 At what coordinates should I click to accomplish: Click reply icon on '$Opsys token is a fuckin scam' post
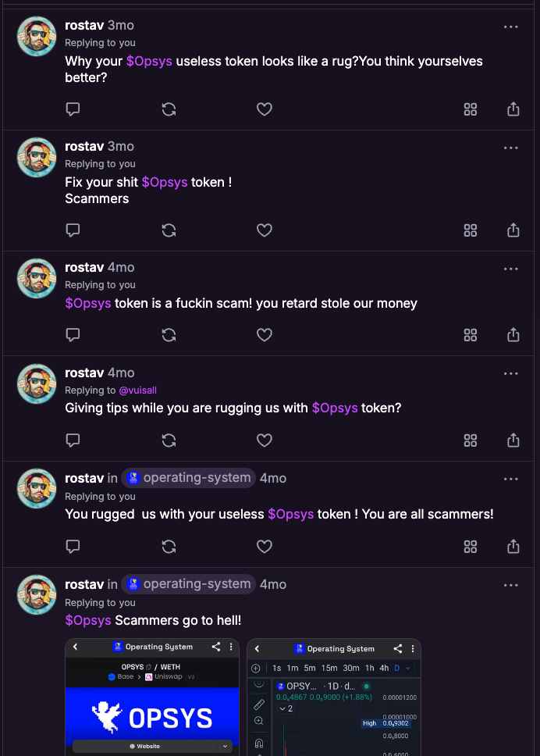73,335
